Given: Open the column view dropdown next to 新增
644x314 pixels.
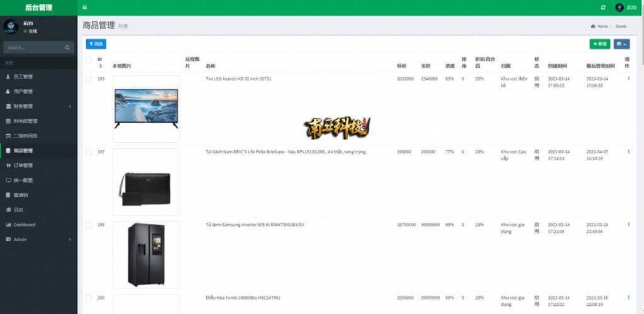Looking at the screenshot, I should [621, 44].
